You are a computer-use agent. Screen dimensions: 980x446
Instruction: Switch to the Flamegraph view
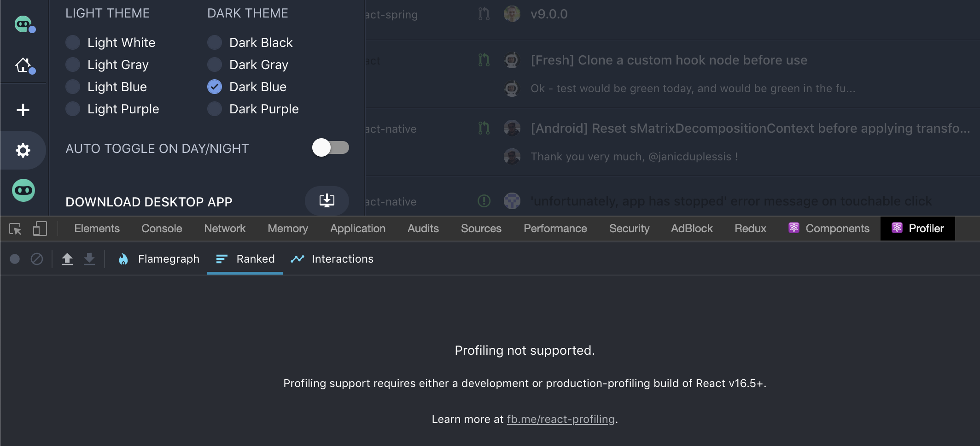tap(169, 259)
